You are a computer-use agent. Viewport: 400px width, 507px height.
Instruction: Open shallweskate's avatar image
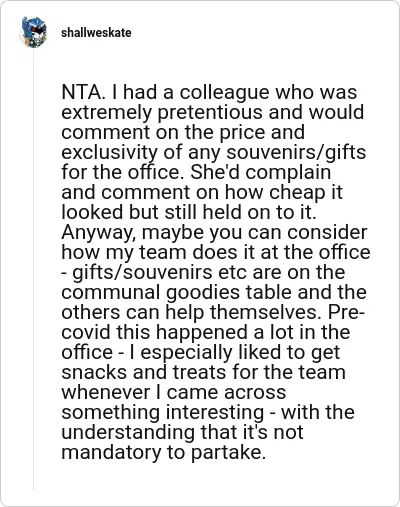point(33,32)
